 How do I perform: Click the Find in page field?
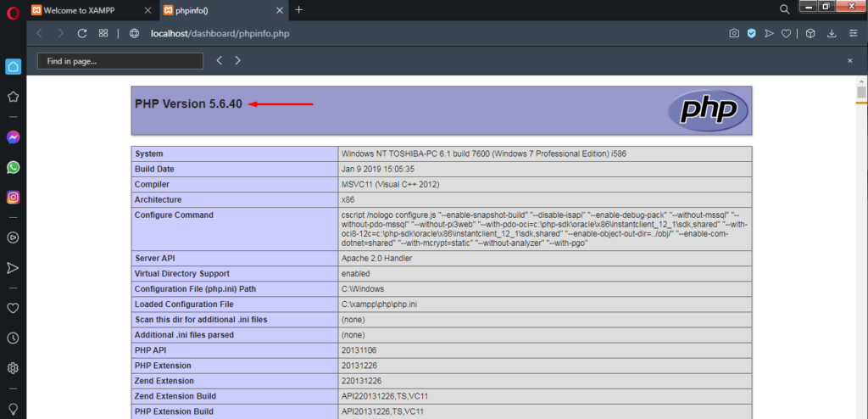click(x=120, y=61)
